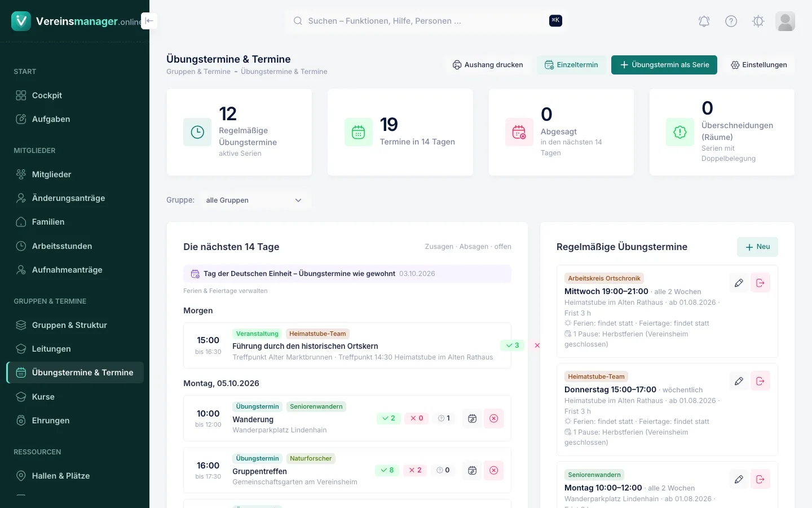
Task: Open Cockpit in the sidebar
Action: pos(75,95)
